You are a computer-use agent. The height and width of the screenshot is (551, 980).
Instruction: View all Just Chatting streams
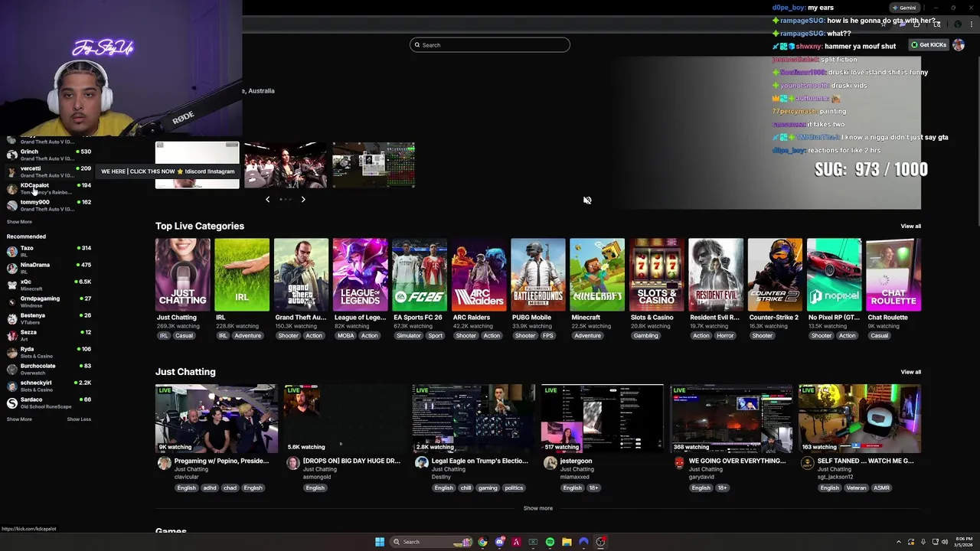click(910, 372)
